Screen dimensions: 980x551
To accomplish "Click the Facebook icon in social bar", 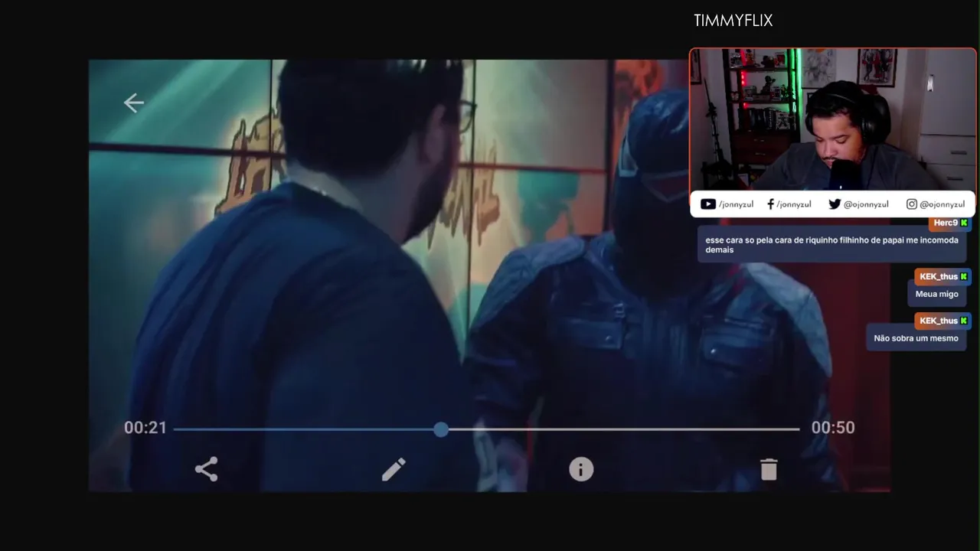I will (x=770, y=204).
